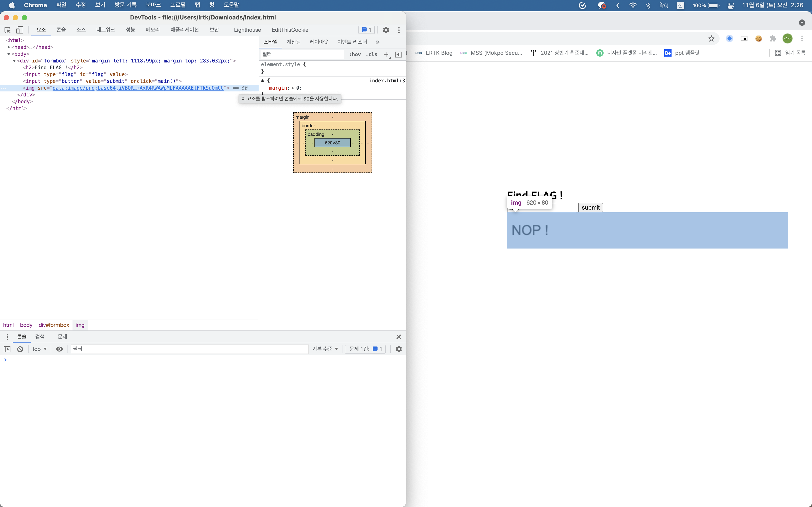
Task: Open the 기본 수준 log level dropdown
Action: pyautogui.click(x=325, y=349)
